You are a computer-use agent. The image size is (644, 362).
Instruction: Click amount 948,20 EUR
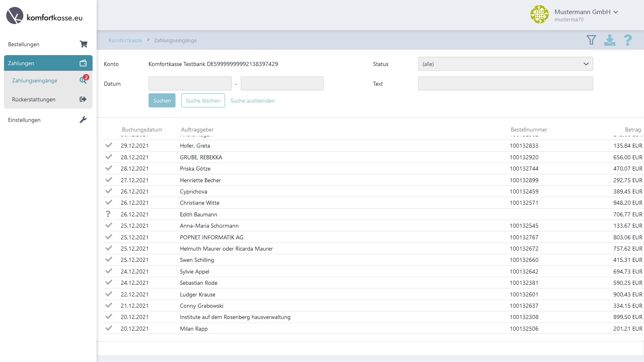coord(628,203)
